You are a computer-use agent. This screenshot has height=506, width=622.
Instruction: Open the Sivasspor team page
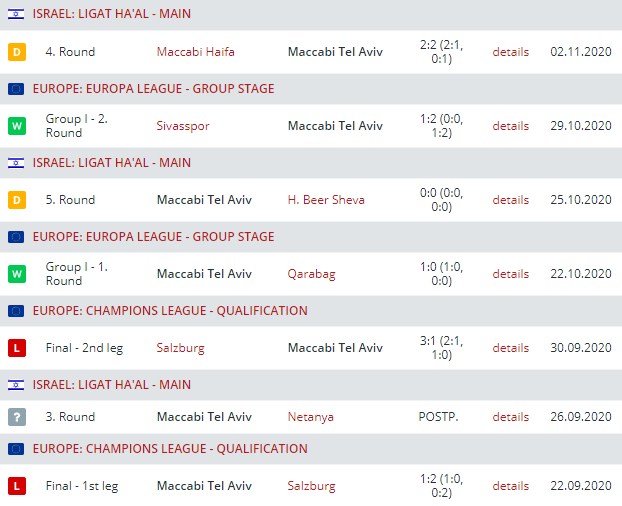pos(184,126)
